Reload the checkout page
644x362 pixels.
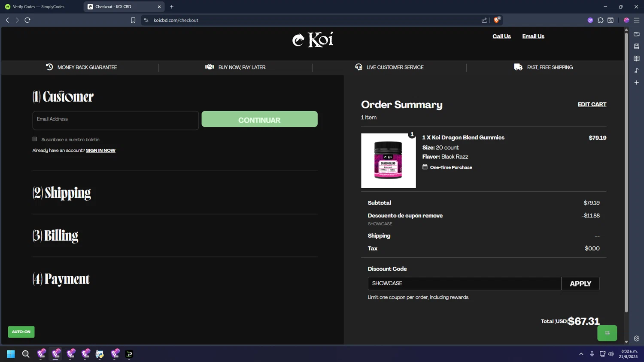coord(27,20)
